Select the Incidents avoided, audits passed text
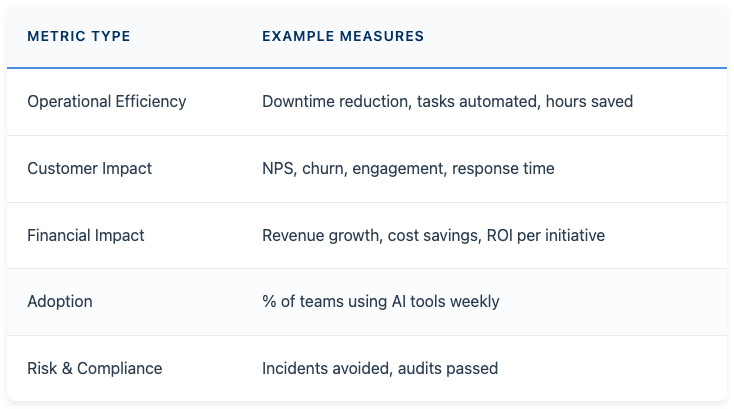Viewport: 734px width, 409px height. [x=380, y=368]
